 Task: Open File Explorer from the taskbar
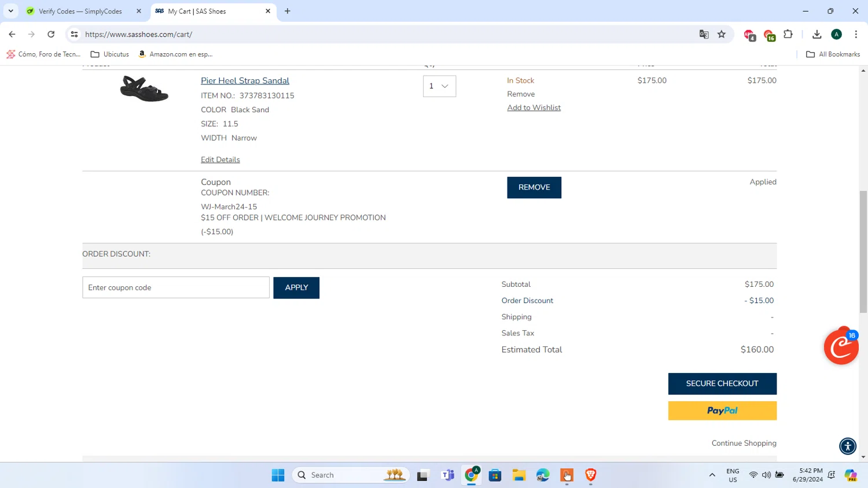tap(518, 475)
